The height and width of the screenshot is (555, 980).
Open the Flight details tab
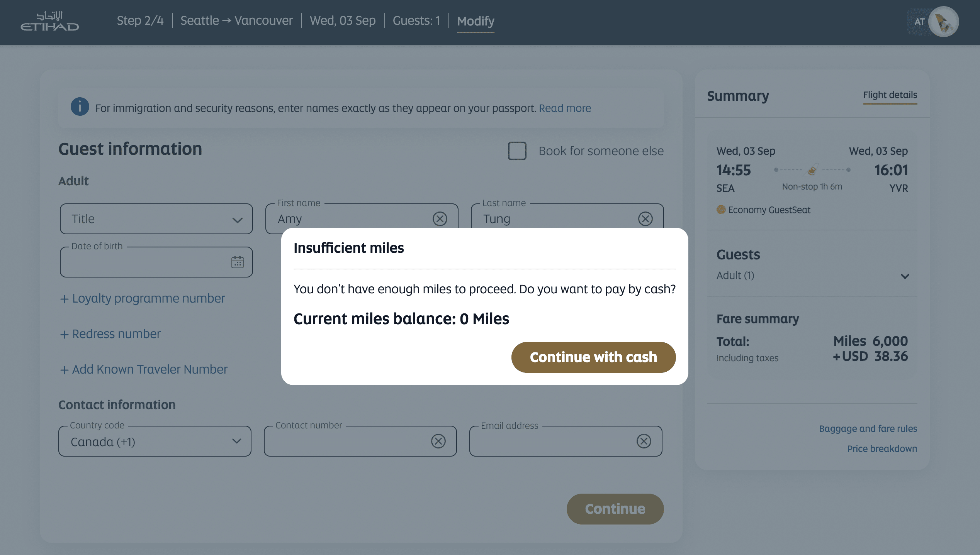coord(890,95)
